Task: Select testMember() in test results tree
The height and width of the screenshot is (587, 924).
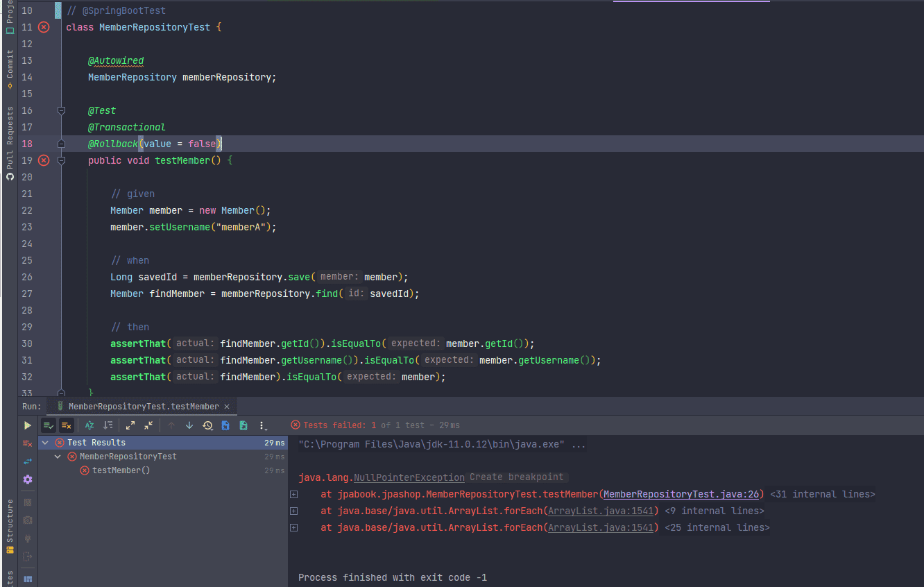Action: click(x=121, y=470)
